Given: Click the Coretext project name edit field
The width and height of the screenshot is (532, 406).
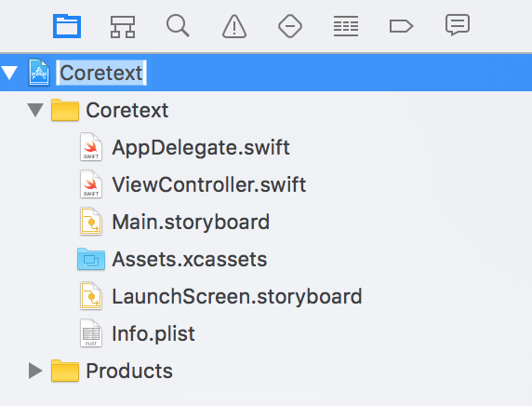Looking at the screenshot, I should 101,73.
